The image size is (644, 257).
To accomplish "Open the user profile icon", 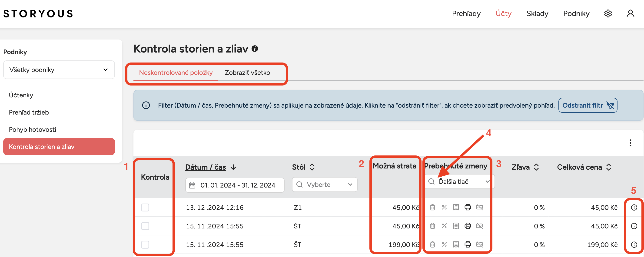I will point(630,13).
